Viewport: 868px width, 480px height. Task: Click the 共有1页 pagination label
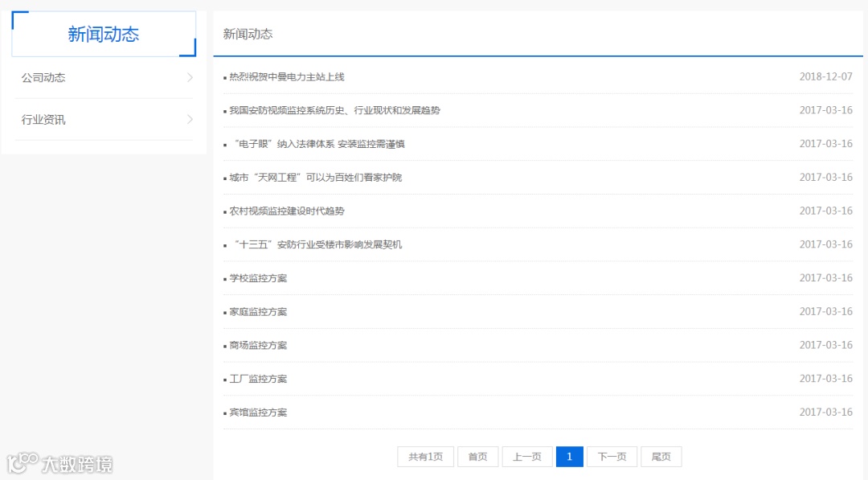click(426, 457)
